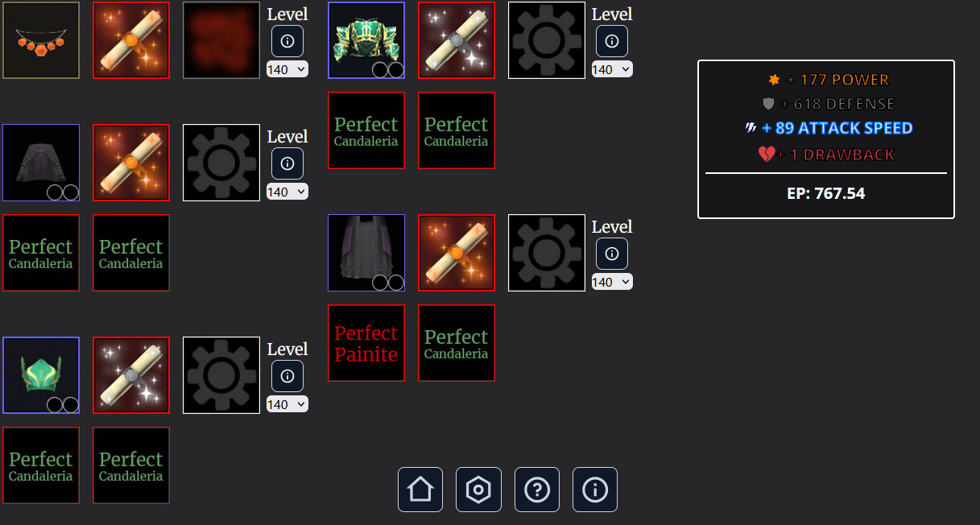Expand the chestplate level 140 dropdown

click(612, 70)
